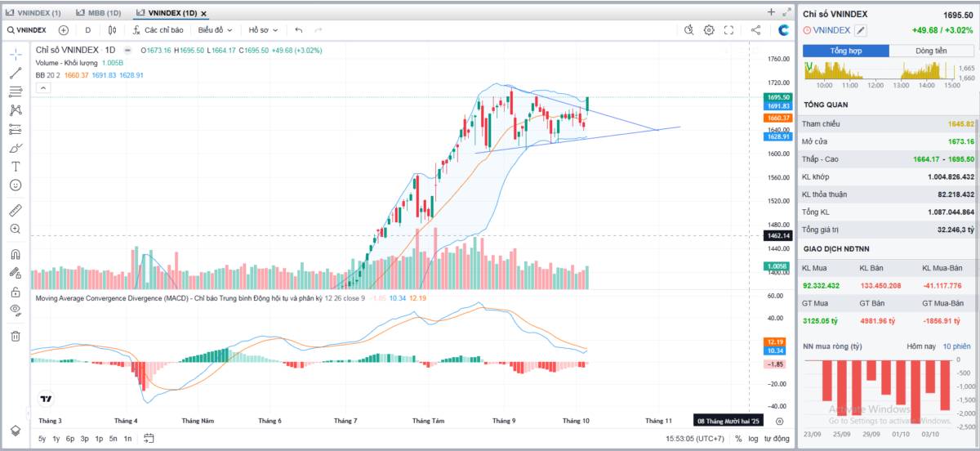
Task: Select 1y time range
Action: [56, 439]
